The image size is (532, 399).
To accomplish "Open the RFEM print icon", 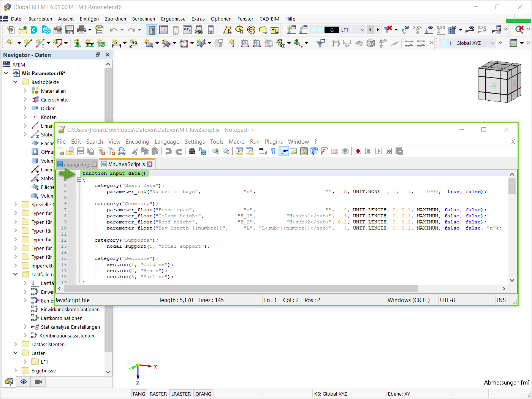I will coord(81,30).
